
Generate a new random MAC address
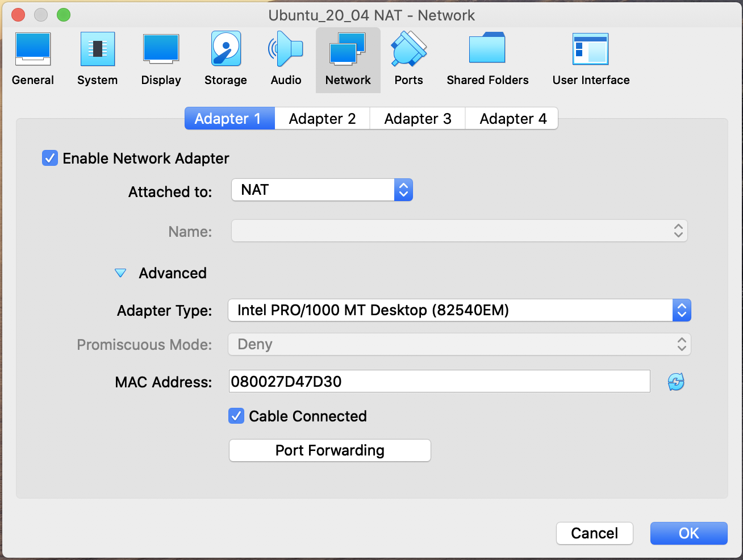point(676,382)
